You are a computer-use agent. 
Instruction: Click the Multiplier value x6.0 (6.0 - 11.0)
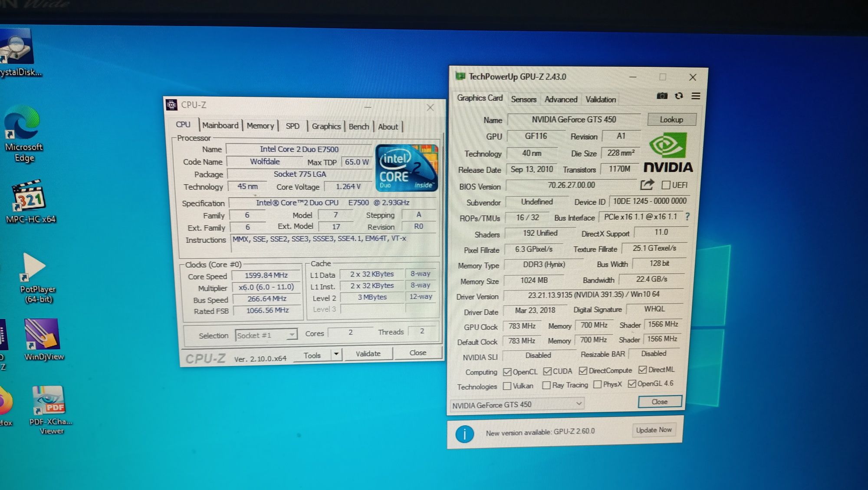coord(266,287)
